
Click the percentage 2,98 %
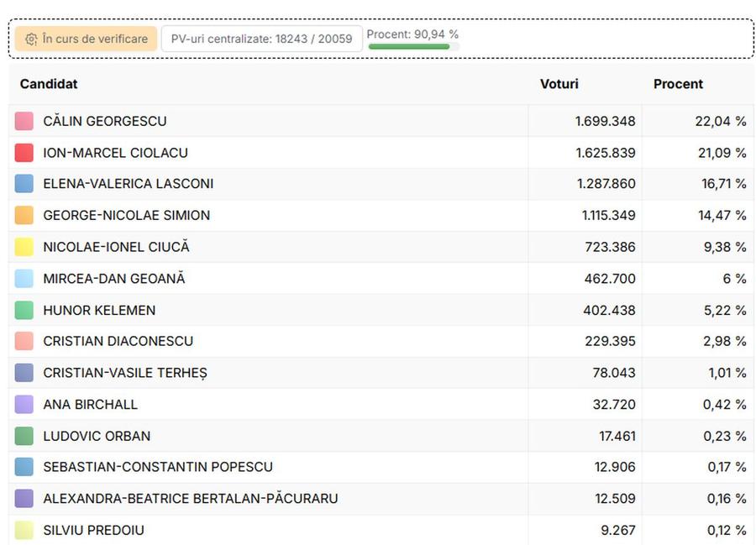tap(725, 341)
